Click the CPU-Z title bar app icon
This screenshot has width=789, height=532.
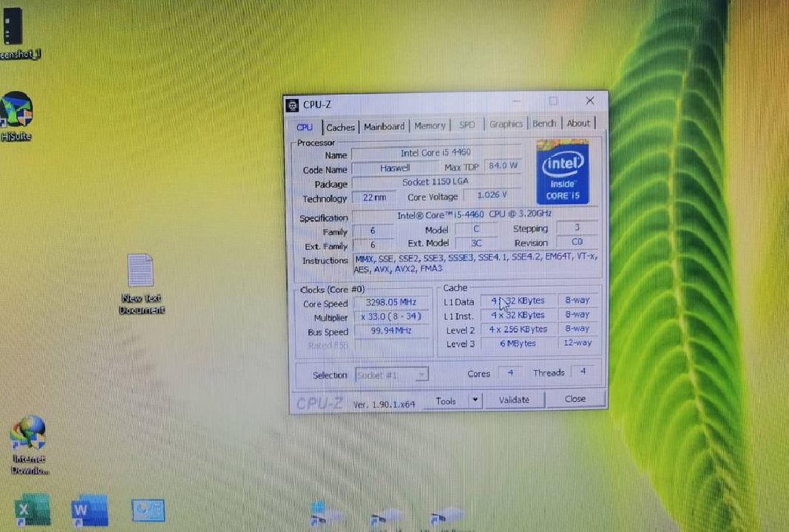[292, 105]
